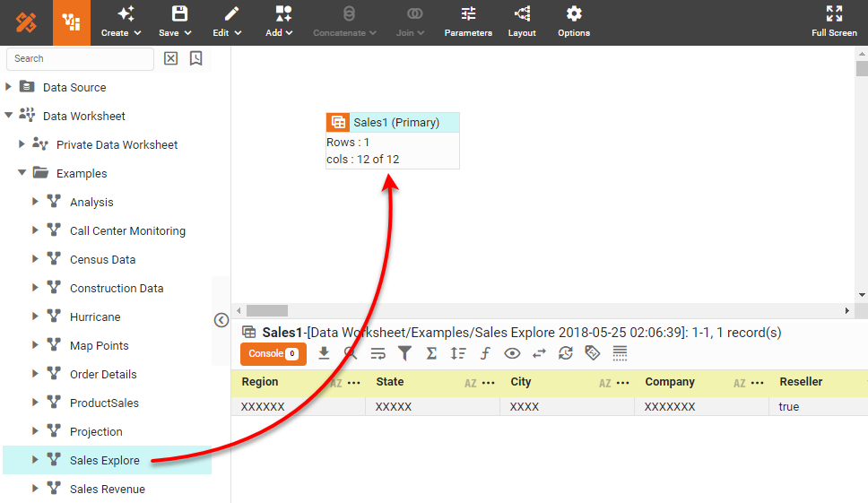
Task: Select Sales Explore in the tree
Action: pyautogui.click(x=105, y=460)
